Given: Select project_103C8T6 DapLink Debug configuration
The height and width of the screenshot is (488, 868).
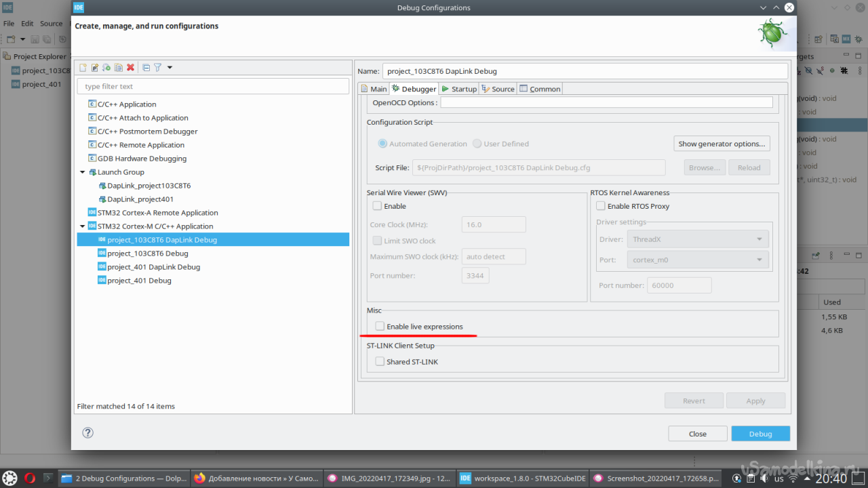Looking at the screenshot, I should 213,240.
